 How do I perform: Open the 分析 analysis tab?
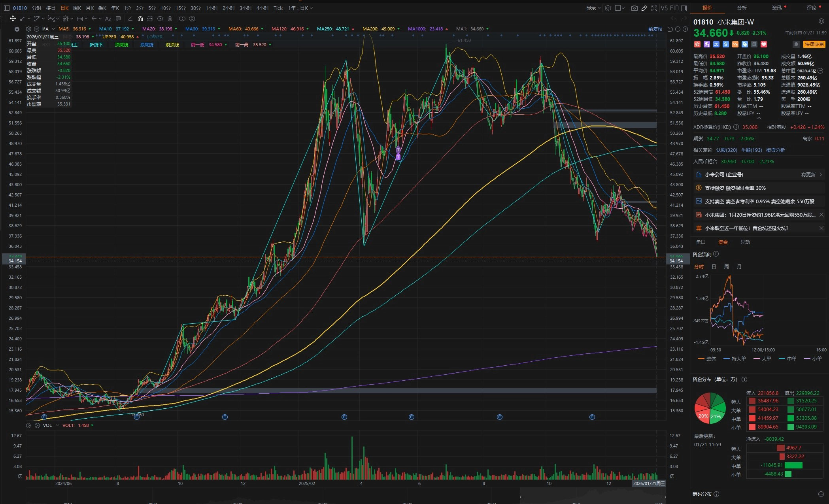[x=742, y=8]
